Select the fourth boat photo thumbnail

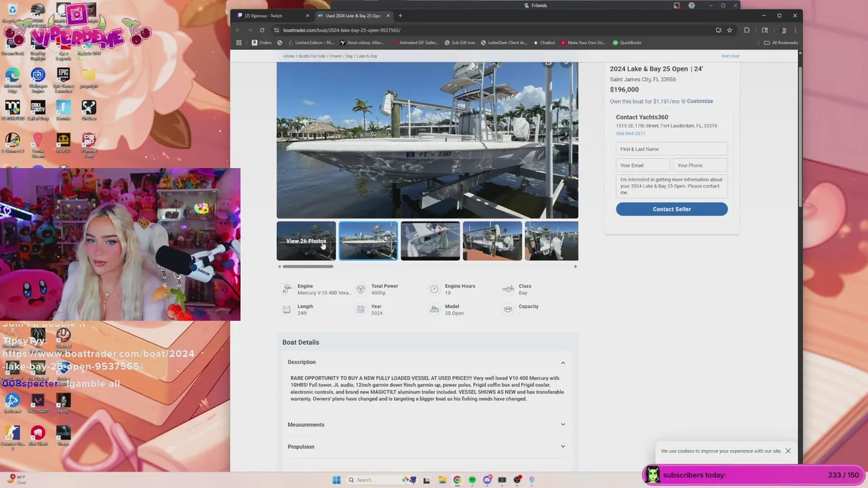(492, 241)
